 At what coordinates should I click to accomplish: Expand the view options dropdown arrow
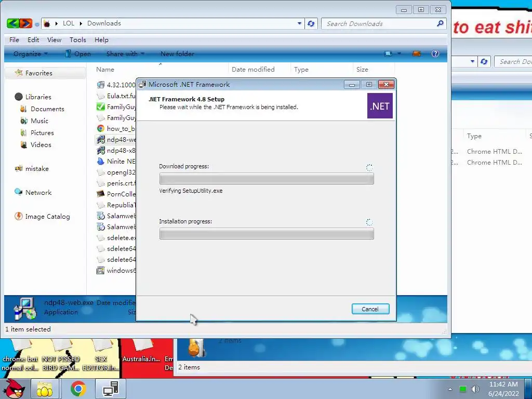pos(399,54)
